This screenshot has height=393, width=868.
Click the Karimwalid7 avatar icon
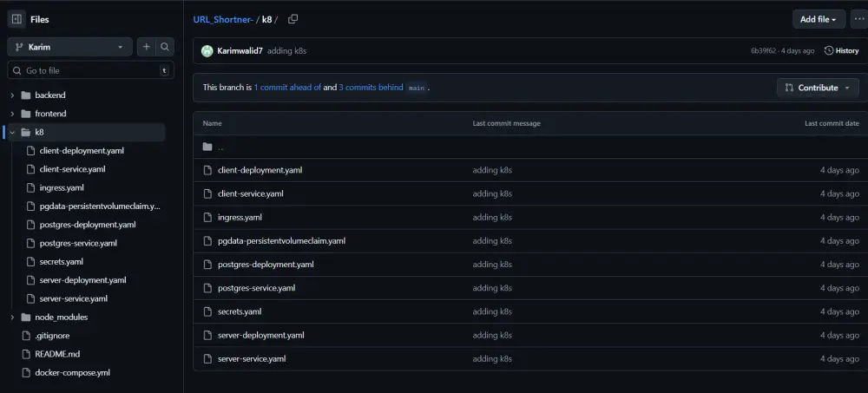(207, 51)
